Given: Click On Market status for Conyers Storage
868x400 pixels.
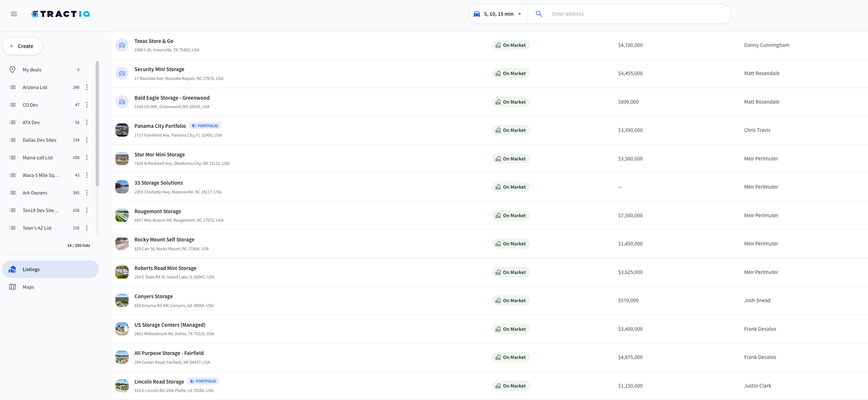Looking at the screenshot, I should coord(511,300).
